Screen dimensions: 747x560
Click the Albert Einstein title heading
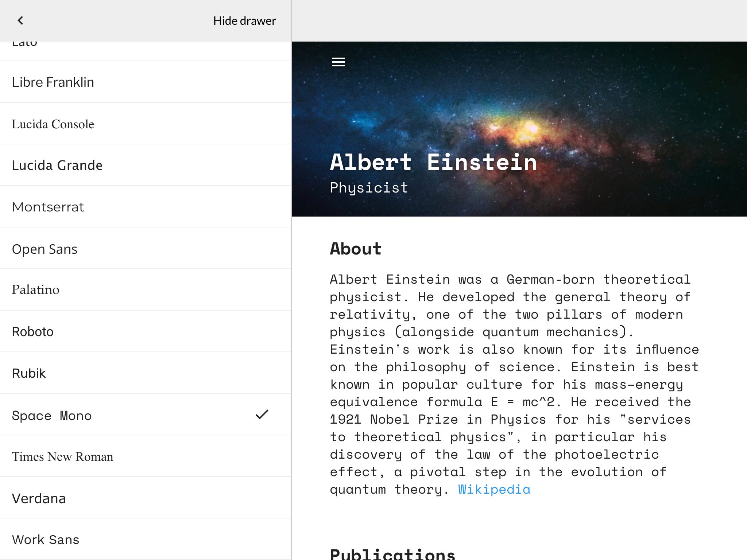click(433, 162)
